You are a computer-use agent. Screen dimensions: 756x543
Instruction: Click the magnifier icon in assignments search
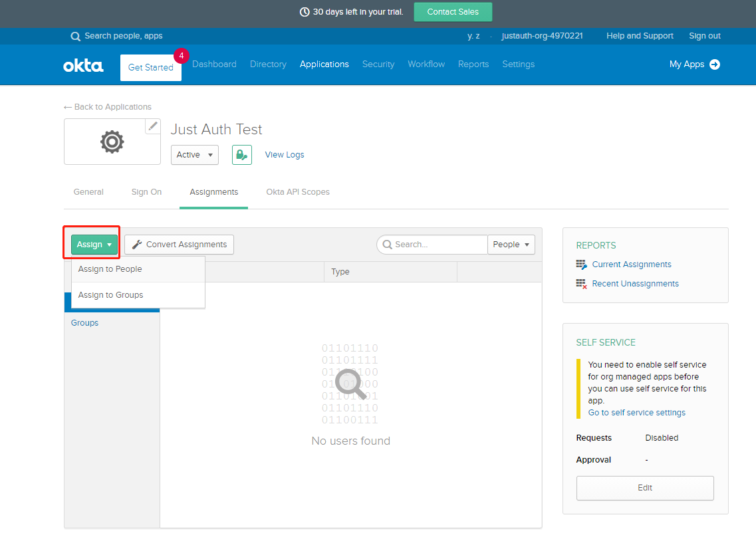[387, 245]
